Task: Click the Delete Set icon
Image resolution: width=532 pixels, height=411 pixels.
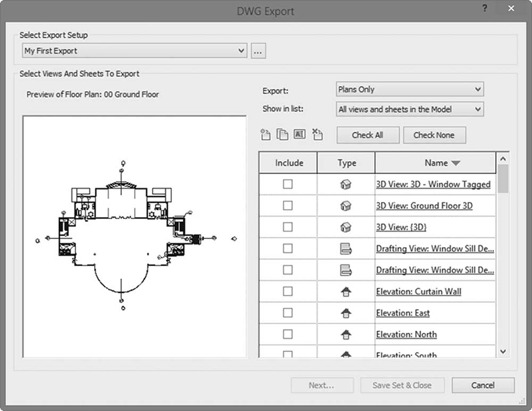Action: pyautogui.click(x=317, y=135)
